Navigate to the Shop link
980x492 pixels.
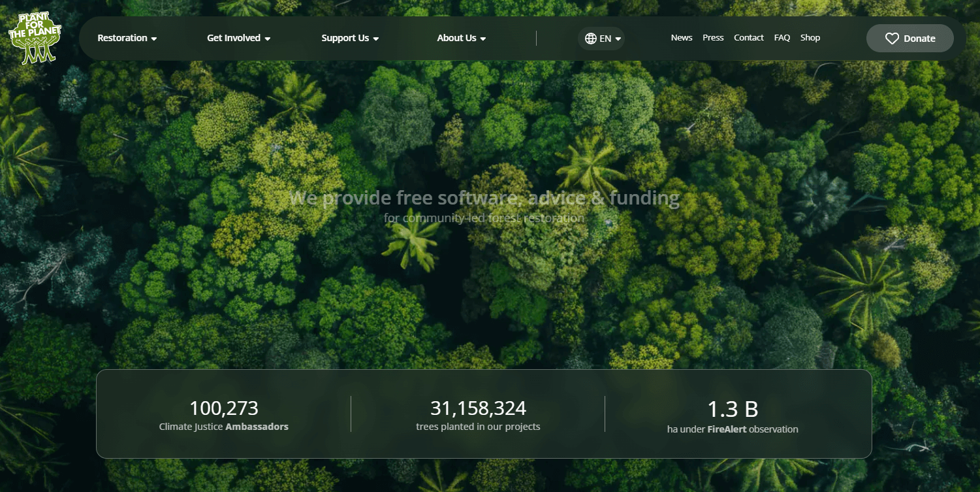click(x=810, y=38)
